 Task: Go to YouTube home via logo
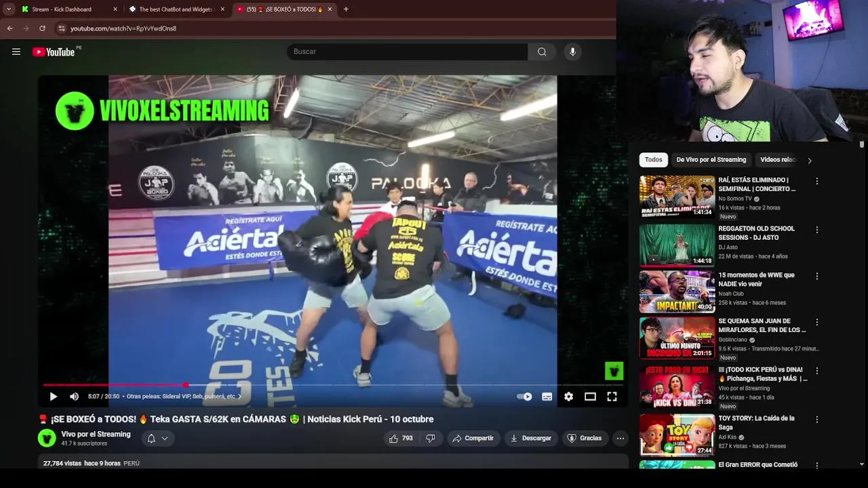point(54,52)
